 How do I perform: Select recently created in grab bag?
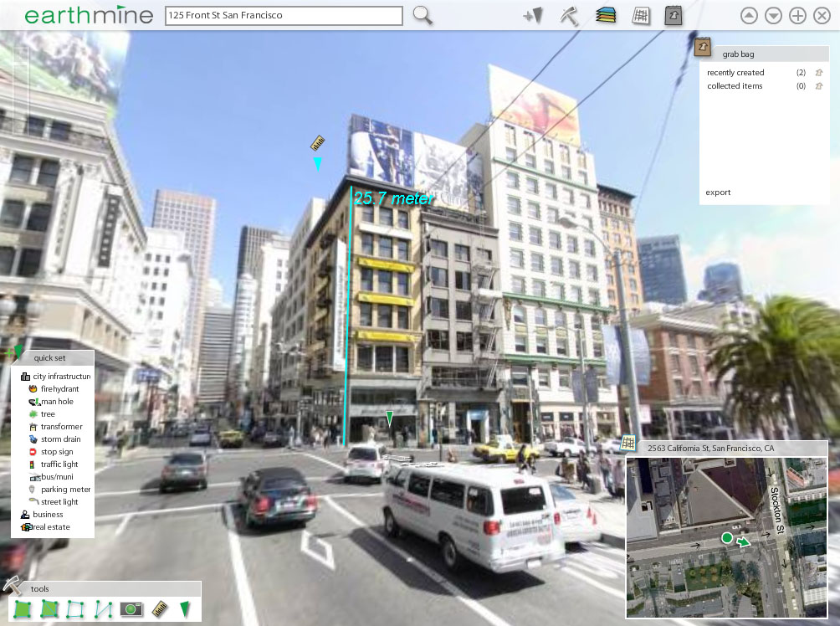point(735,72)
